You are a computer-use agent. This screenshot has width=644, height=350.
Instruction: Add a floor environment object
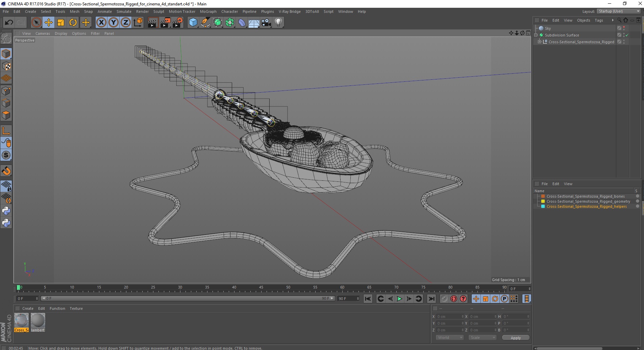pyautogui.click(x=254, y=23)
